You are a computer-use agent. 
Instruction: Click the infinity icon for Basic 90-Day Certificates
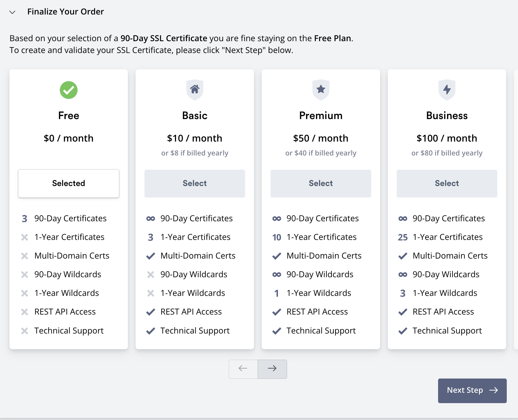151,219
